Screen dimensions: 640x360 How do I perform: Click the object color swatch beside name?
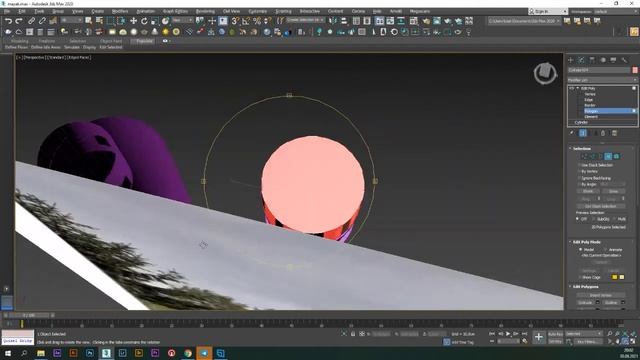coord(635,70)
